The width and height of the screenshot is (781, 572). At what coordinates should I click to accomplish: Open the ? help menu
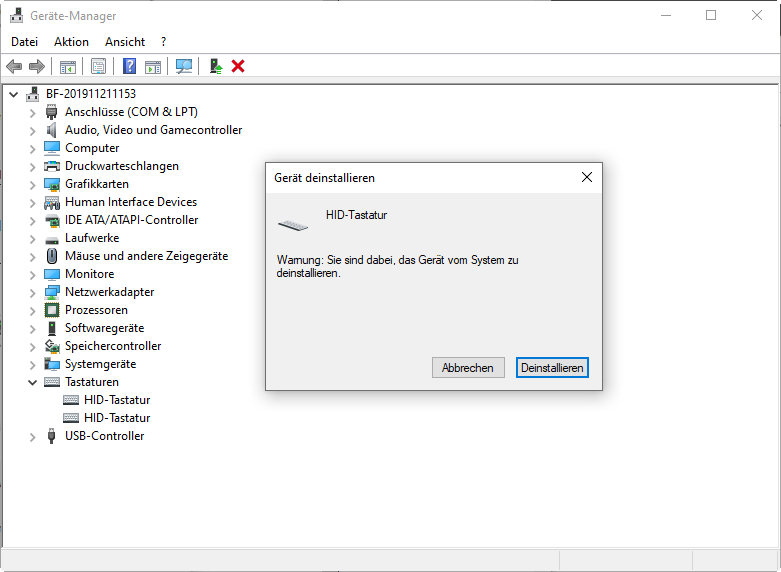pyautogui.click(x=163, y=42)
